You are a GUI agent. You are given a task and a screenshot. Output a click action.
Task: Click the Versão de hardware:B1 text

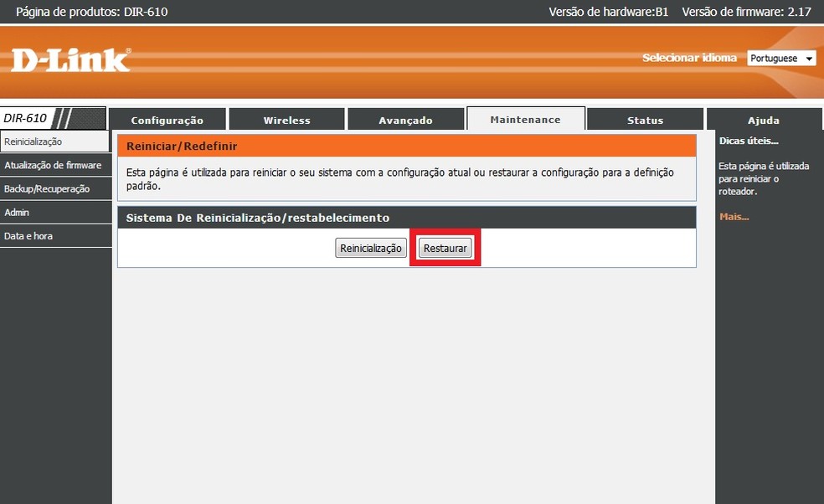(x=609, y=12)
